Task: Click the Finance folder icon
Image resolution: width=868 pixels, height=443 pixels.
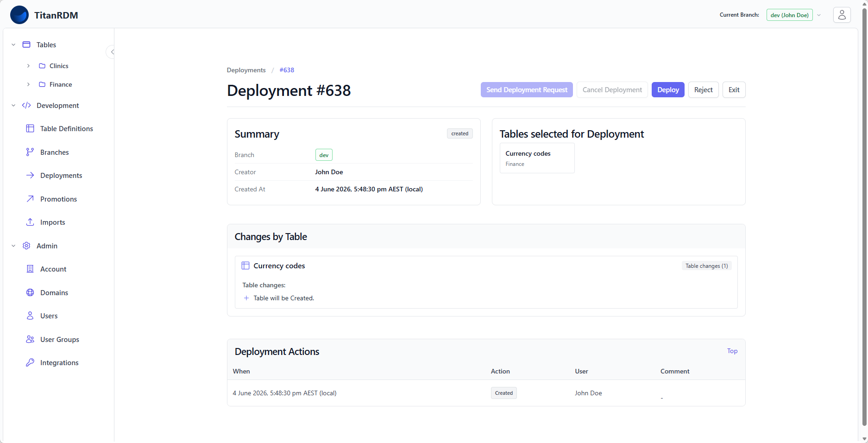Action: pos(42,84)
